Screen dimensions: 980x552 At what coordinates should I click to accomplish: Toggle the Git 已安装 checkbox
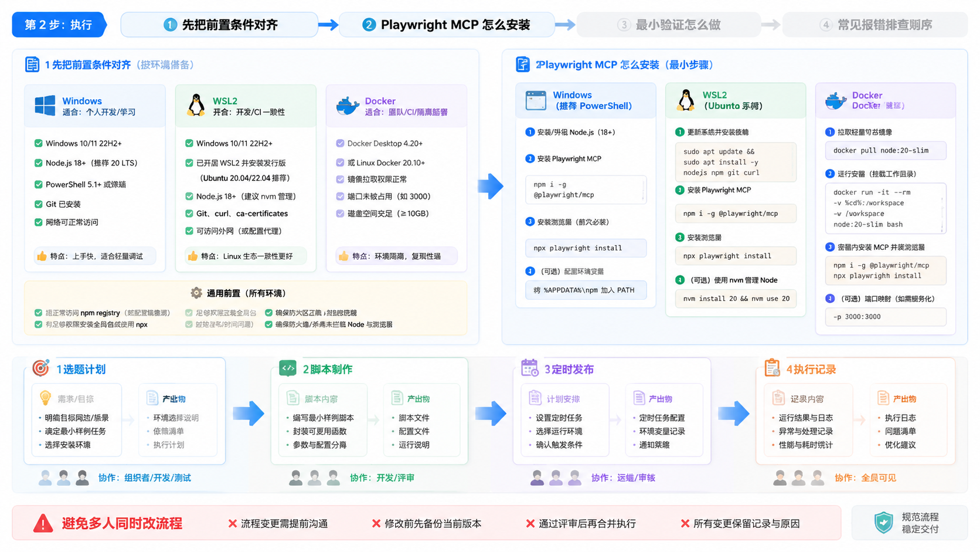tap(38, 204)
